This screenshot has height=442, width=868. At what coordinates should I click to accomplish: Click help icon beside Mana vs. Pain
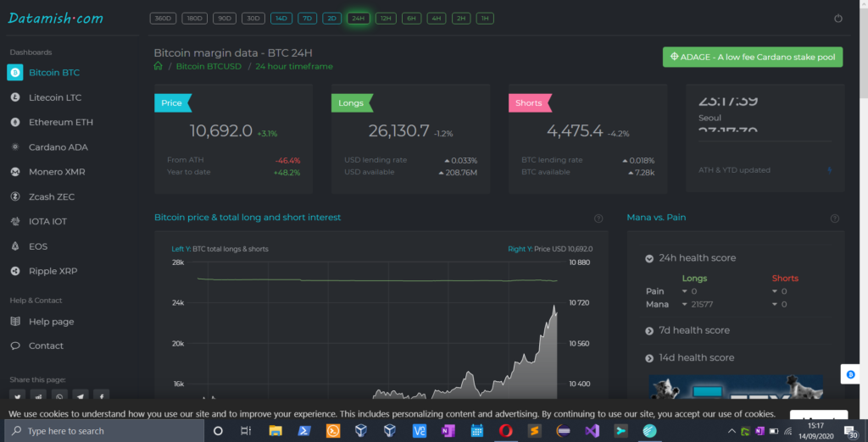coord(835,218)
